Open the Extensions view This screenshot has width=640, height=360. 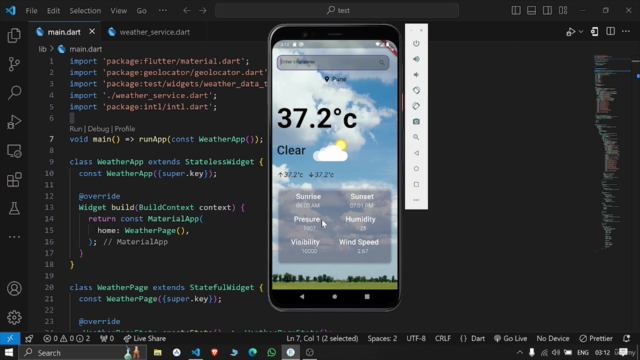click(x=14, y=180)
